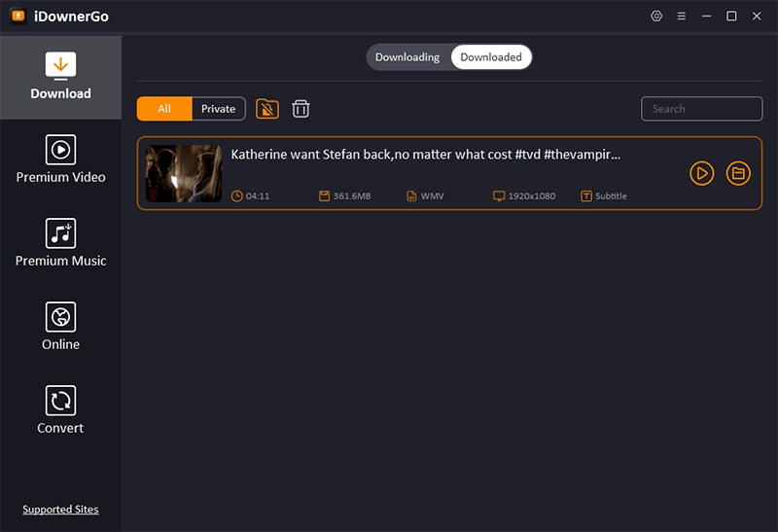This screenshot has width=778, height=532.
Task: Open the hamburger menu in title bar
Action: point(682,17)
